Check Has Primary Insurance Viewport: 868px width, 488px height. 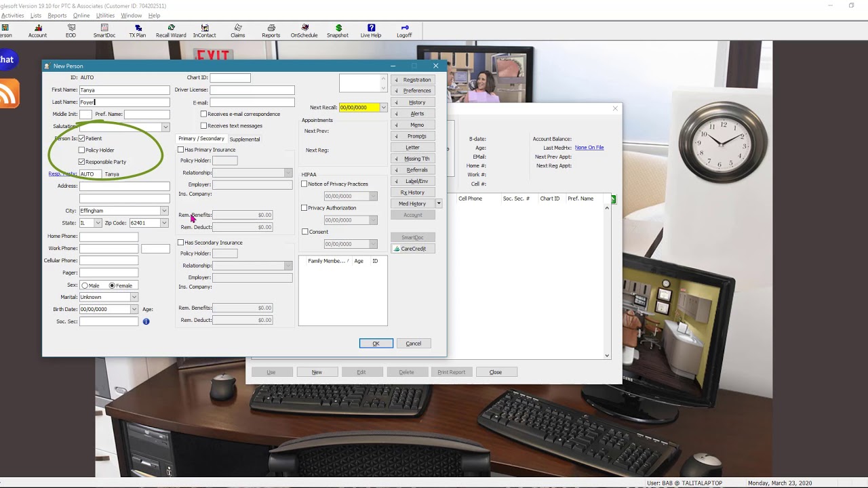[x=180, y=150]
